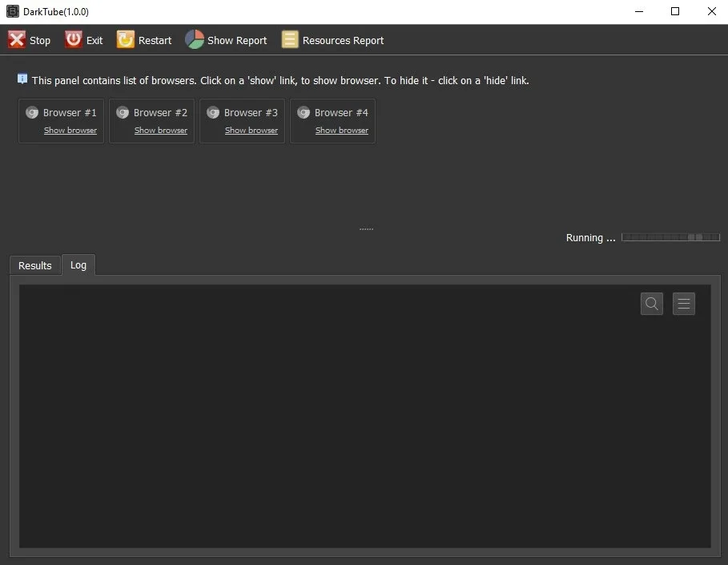This screenshot has height=565, width=728.
Task: Click the red Stop icon
Action: point(17,39)
